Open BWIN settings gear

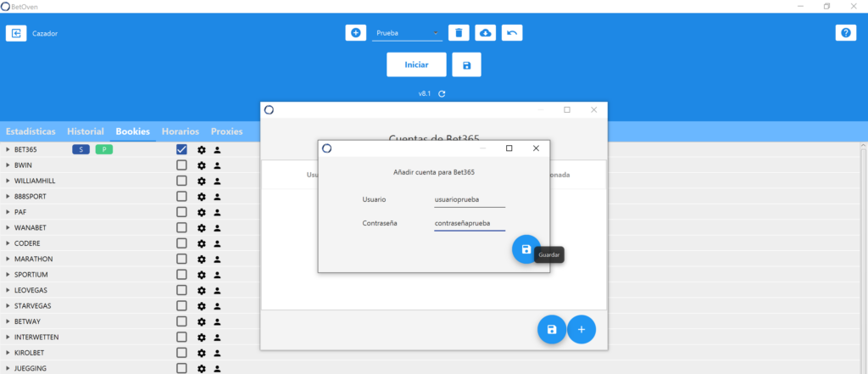[202, 165]
